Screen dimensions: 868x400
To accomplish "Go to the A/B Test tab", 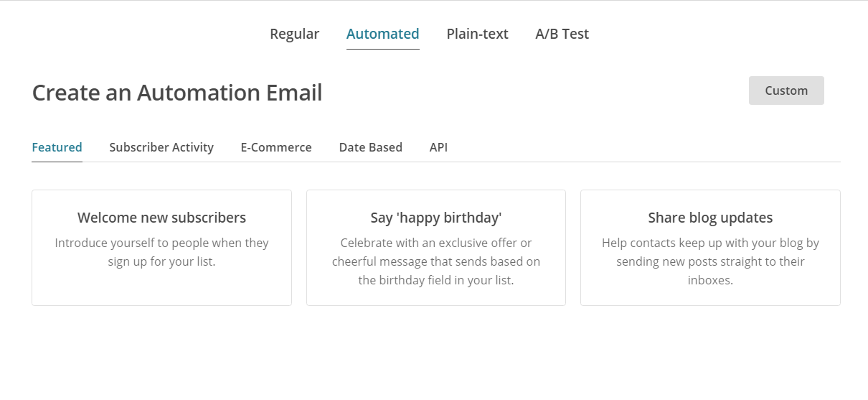I will tap(562, 34).
